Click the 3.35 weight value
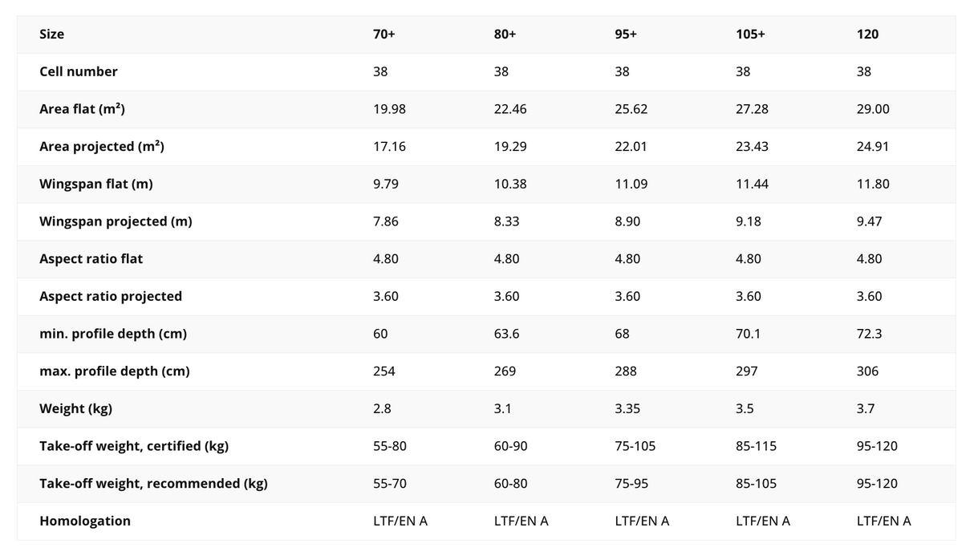This screenshot has height=560, width=974. point(628,408)
